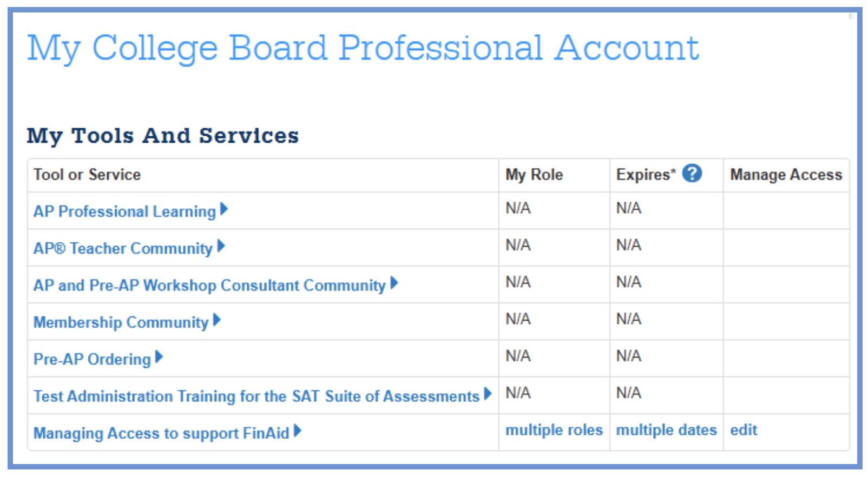Click arrow next to Workshop Consultant Community
868x477 pixels.
pyautogui.click(x=394, y=283)
